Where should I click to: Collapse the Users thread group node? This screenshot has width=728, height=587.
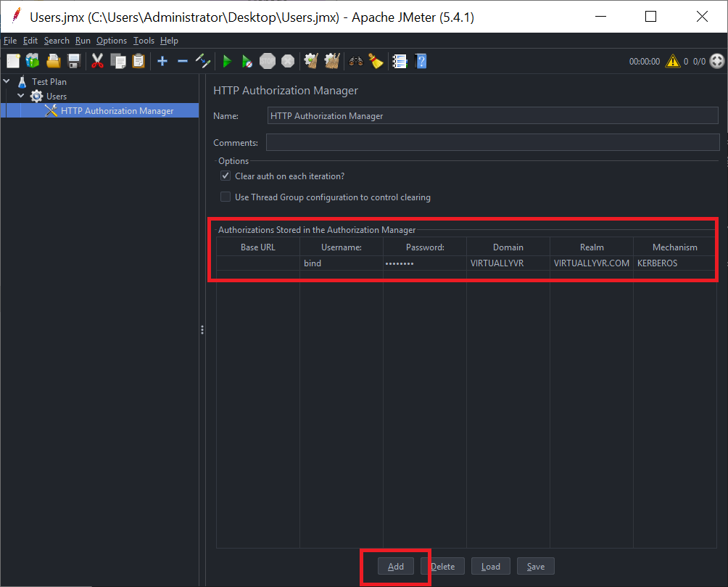pyautogui.click(x=21, y=96)
